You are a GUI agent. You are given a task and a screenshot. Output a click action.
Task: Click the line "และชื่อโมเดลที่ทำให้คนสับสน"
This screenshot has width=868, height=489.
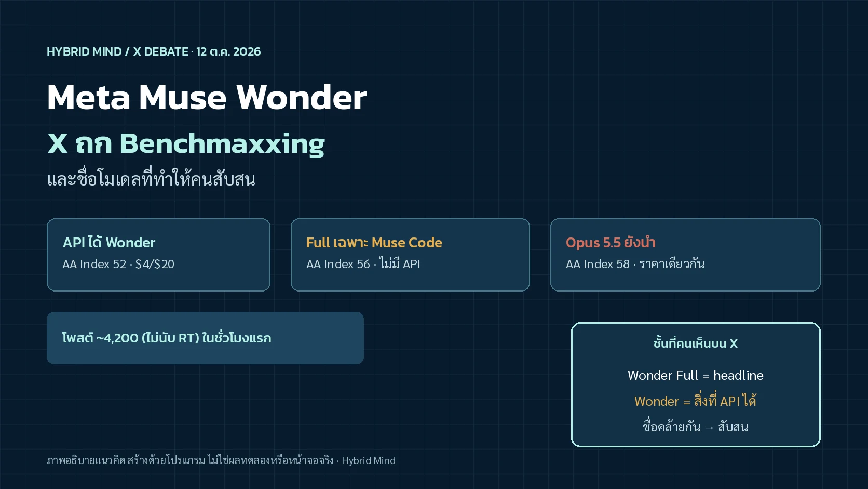coord(151,179)
